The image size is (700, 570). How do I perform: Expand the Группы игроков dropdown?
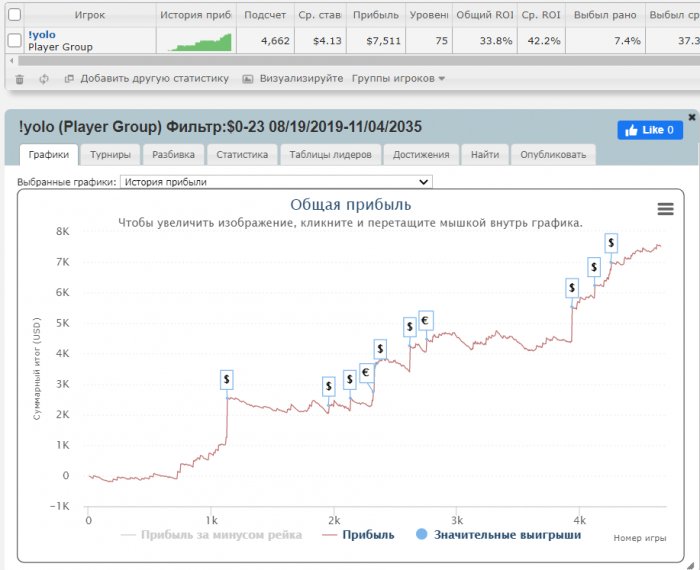click(398, 79)
